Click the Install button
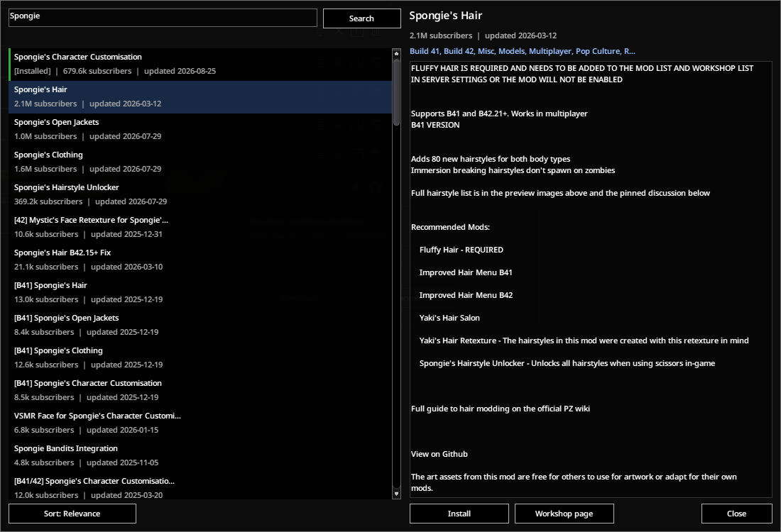 click(x=459, y=514)
